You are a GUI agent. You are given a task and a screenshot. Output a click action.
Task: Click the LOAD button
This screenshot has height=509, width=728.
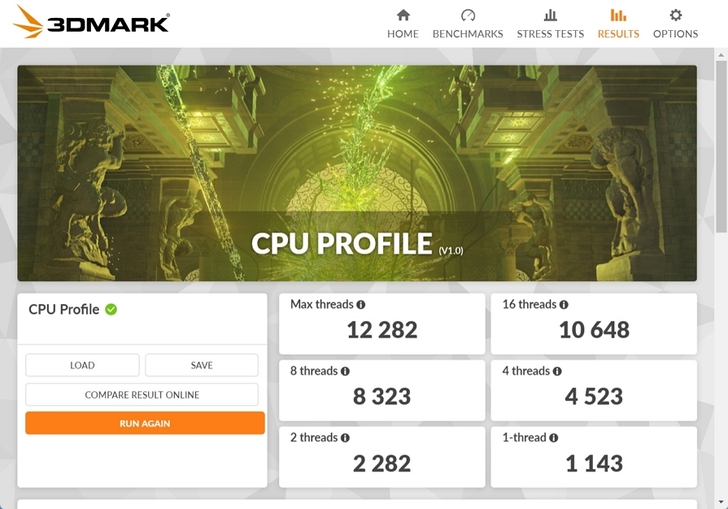(x=82, y=365)
